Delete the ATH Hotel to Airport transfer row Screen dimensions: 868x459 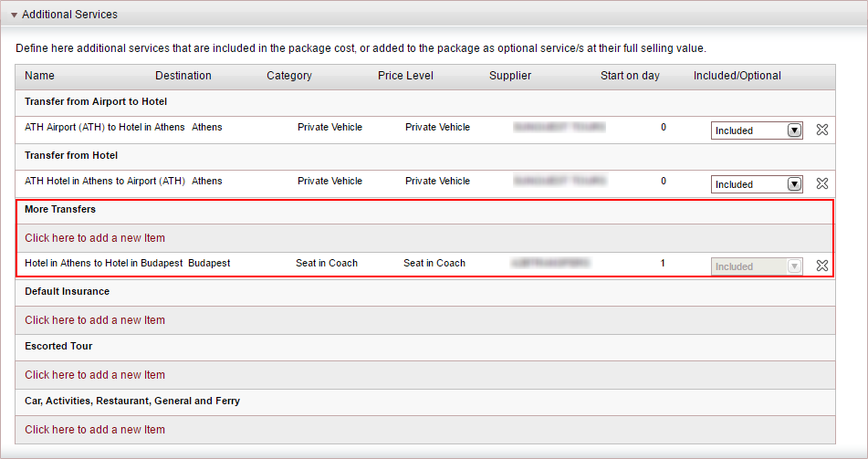(822, 183)
